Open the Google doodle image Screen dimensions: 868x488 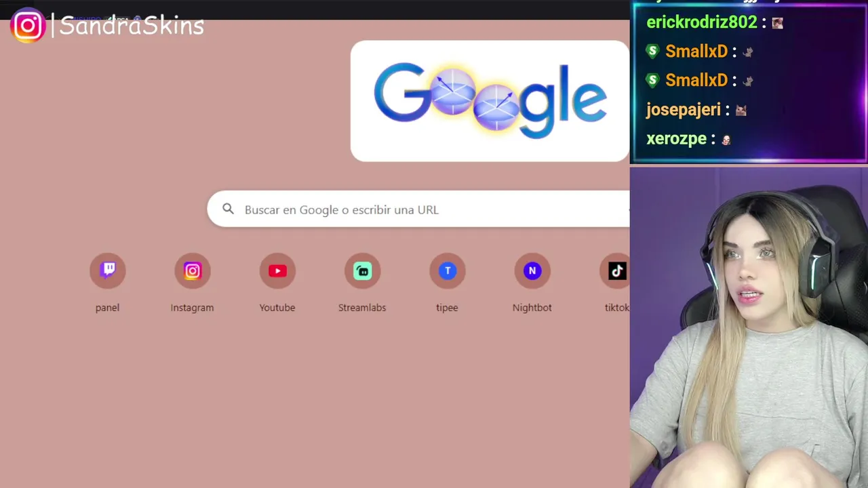pyautogui.click(x=490, y=101)
